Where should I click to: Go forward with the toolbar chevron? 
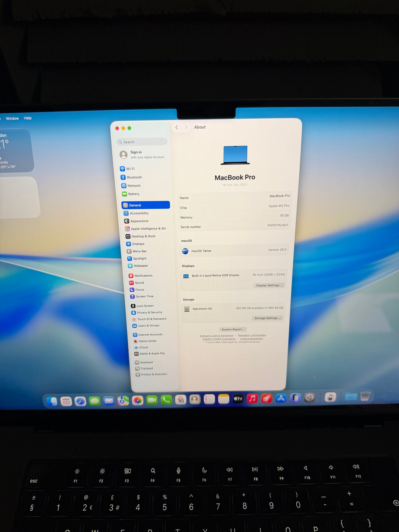(186, 127)
